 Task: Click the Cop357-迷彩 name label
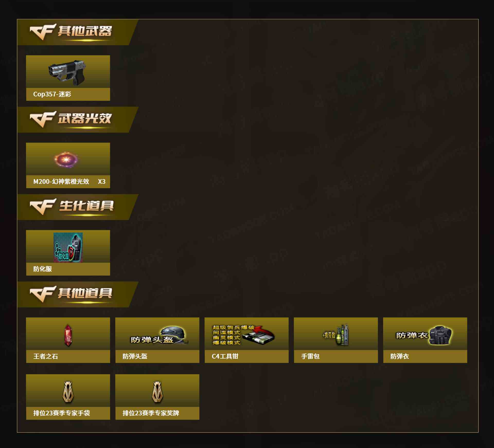52,94
